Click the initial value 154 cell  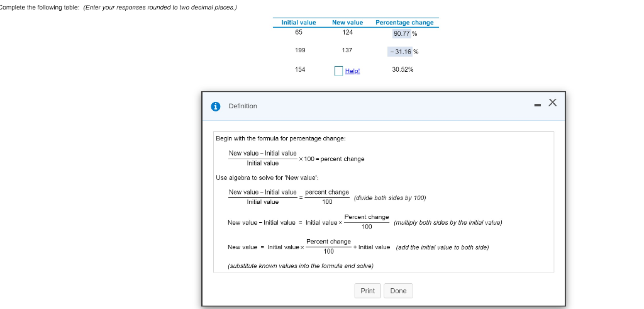click(300, 69)
